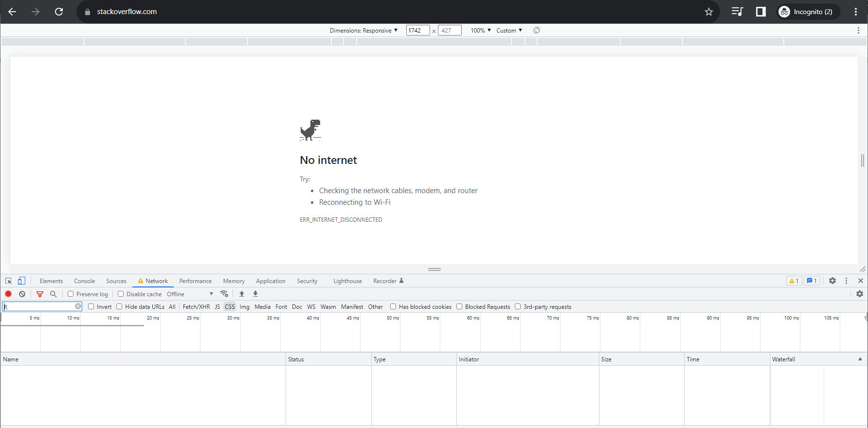This screenshot has width=868, height=428.
Task: Clear the network log
Action: (x=22, y=294)
